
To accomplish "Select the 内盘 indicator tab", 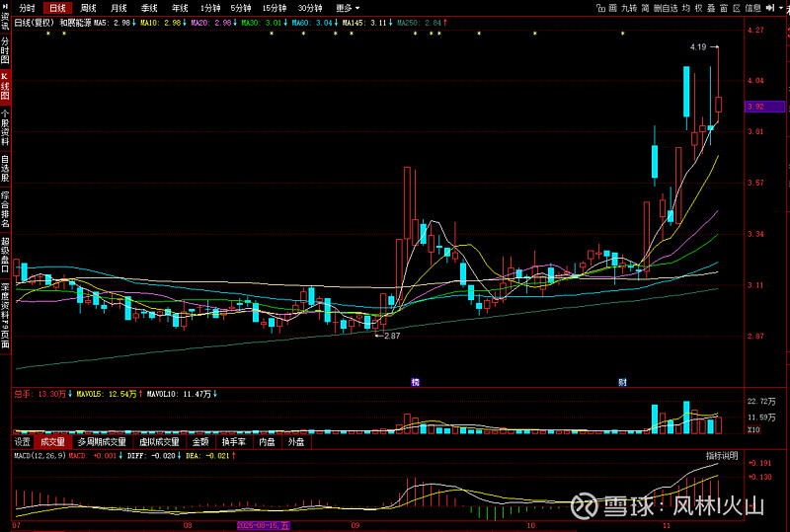I will 267,442.
